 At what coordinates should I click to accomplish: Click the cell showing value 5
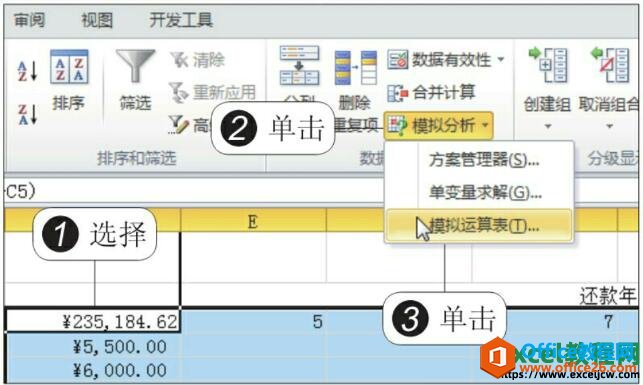[253, 321]
